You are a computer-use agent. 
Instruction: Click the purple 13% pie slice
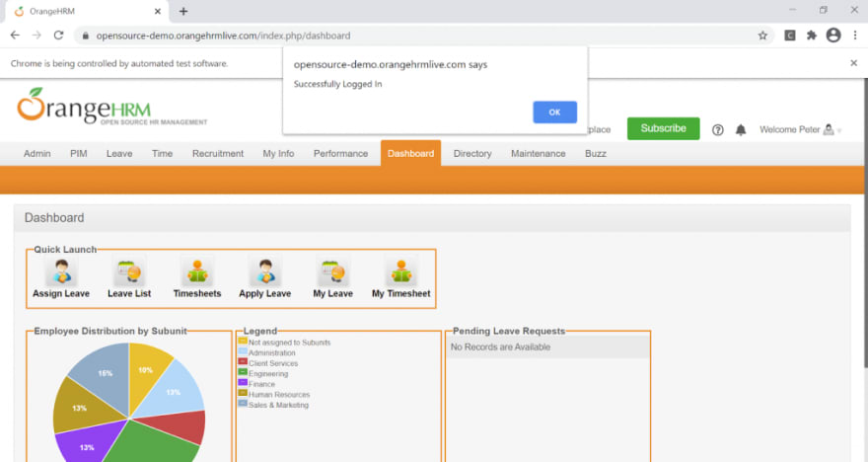point(87,446)
